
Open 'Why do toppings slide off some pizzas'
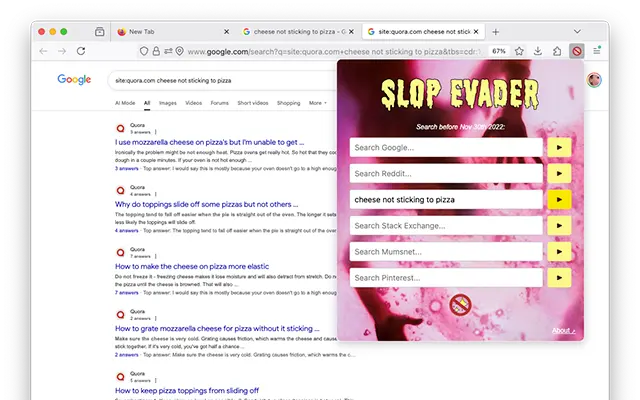click(x=207, y=204)
